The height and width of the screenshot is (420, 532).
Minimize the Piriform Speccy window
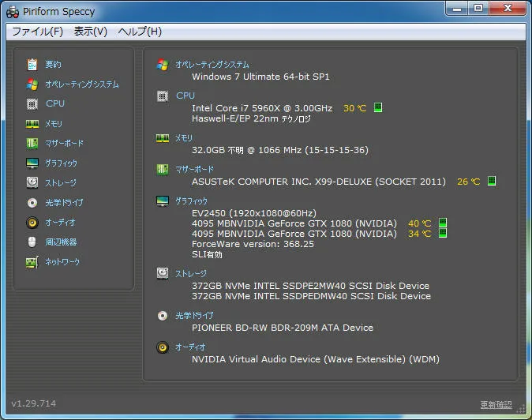point(457,8)
